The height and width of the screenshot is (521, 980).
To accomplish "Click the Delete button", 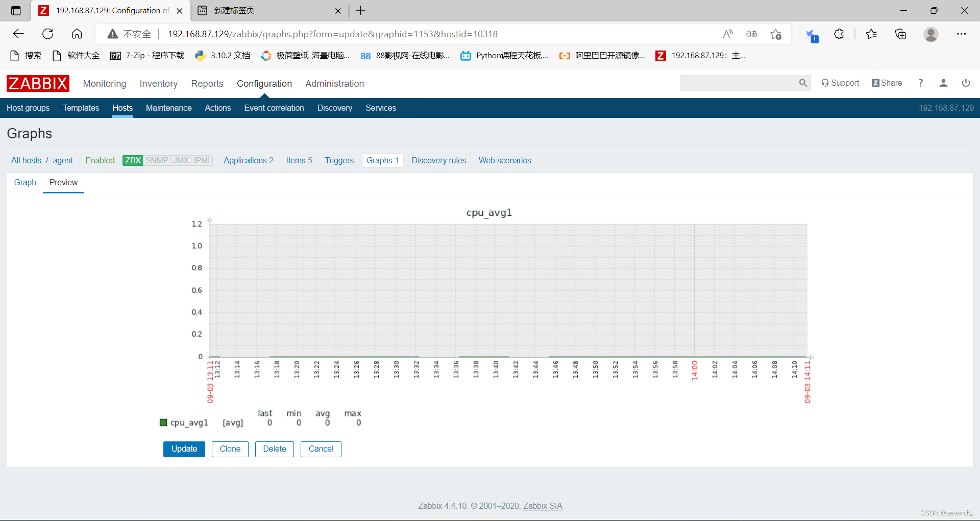I will [275, 449].
